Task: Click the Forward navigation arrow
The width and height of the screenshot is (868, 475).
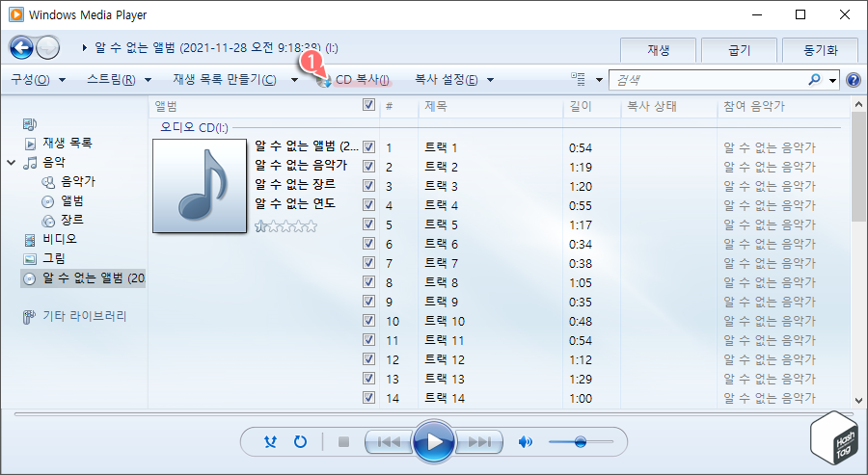Action: pyautogui.click(x=47, y=48)
